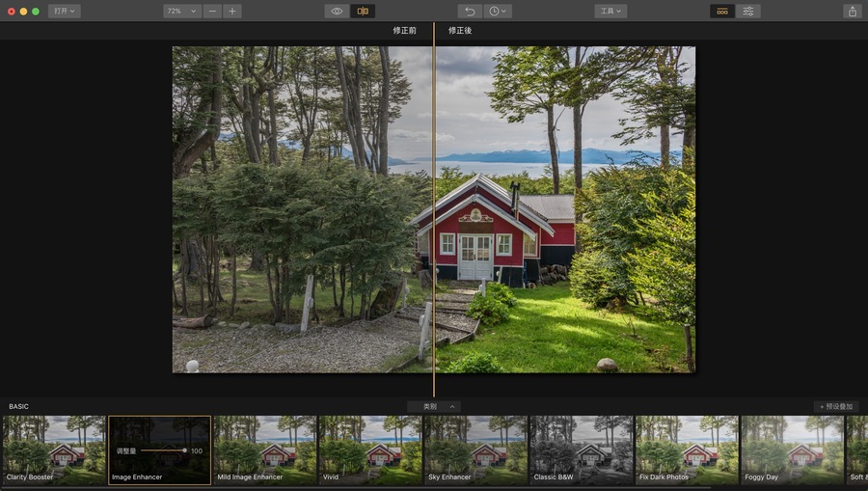Open the 工具 tools dropdown
The width and height of the screenshot is (868, 491).
tap(610, 11)
